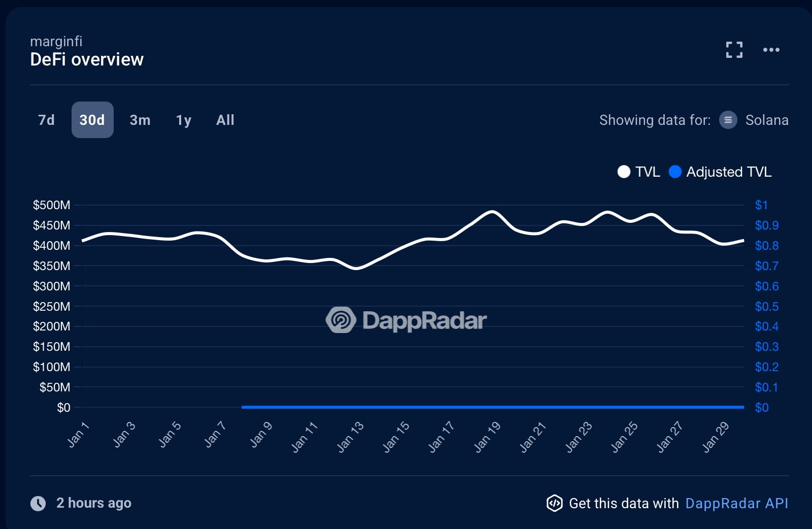Toggle the TVL legend series

click(x=638, y=172)
